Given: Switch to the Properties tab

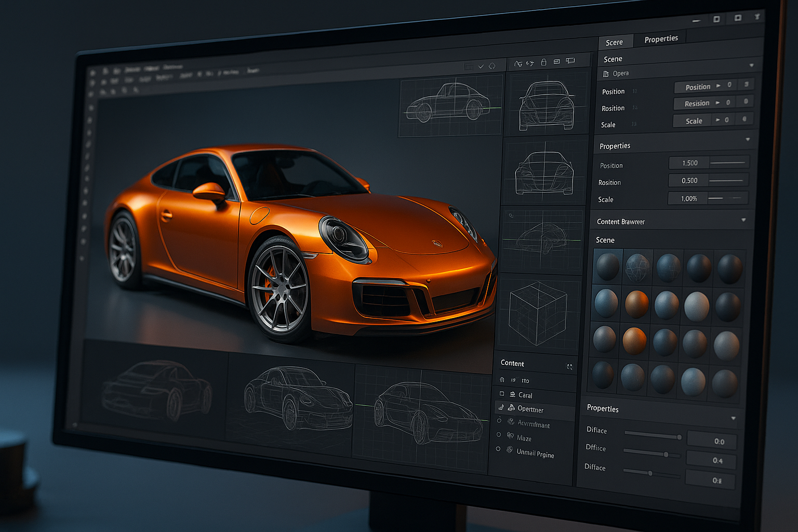Looking at the screenshot, I should [661, 39].
